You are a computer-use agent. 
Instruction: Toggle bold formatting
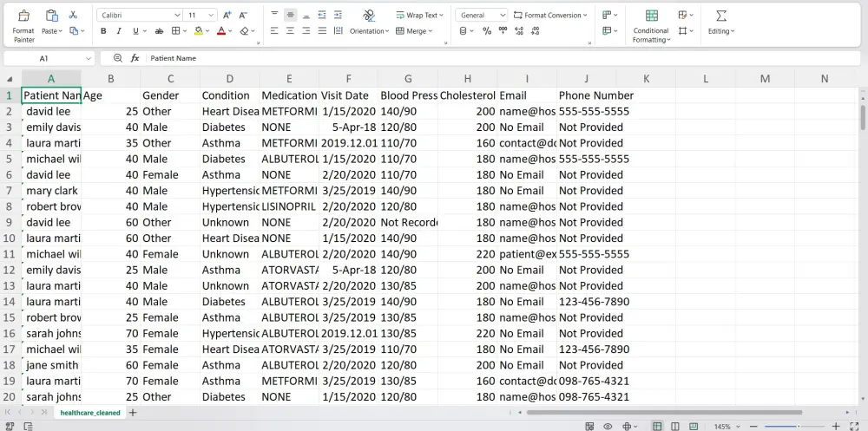click(103, 31)
